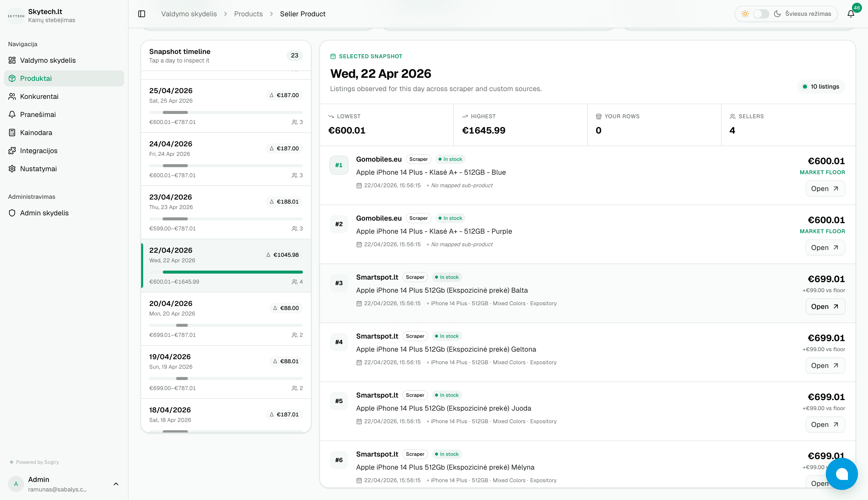Click Apple iPhone 14 Plus Mėlyna listing title

point(445,467)
